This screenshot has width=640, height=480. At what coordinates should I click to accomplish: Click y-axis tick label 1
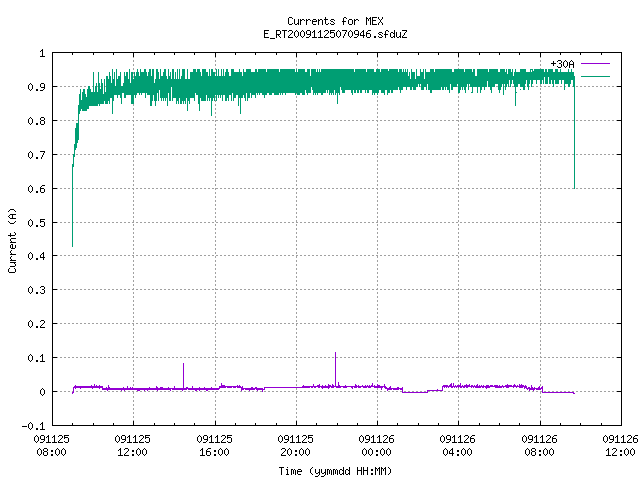[x=42, y=53]
